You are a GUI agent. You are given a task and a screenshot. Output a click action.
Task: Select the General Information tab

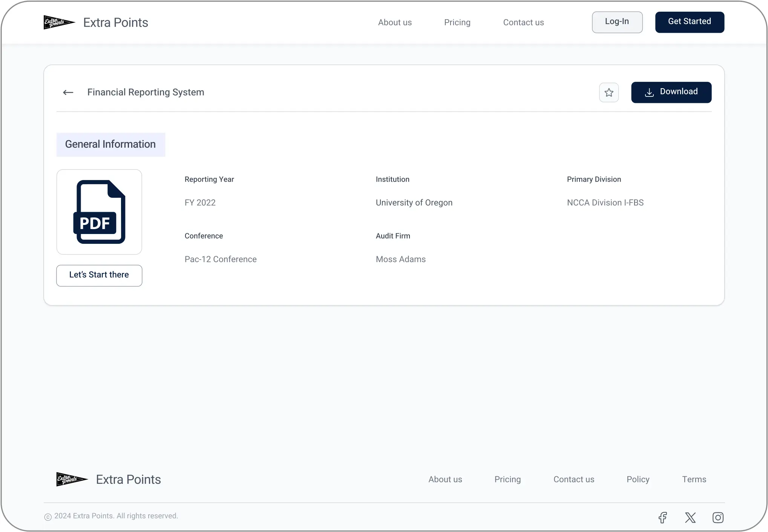point(110,144)
